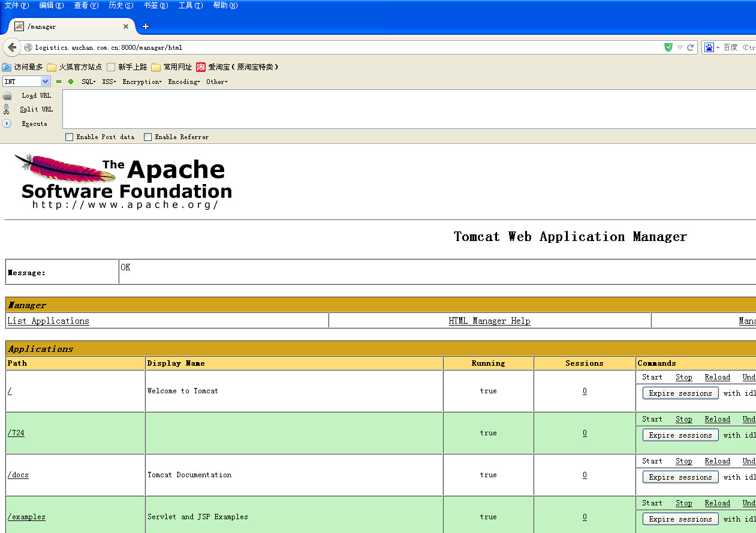This screenshot has height=533, width=756.
Task: Open the 编辑 menu
Action: pyautogui.click(x=52, y=5)
